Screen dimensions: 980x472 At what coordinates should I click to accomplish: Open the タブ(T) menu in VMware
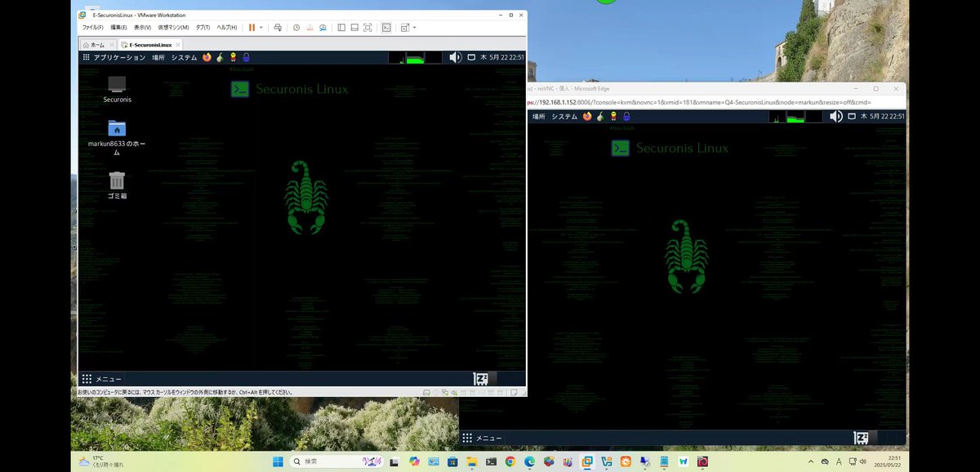[203, 28]
